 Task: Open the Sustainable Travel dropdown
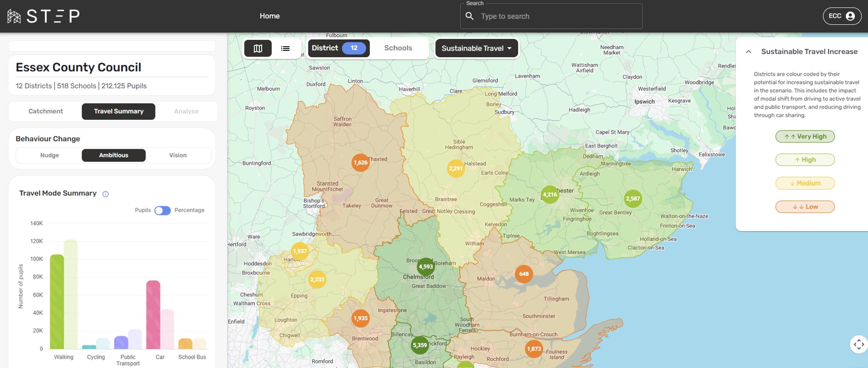tap(476, 48)
